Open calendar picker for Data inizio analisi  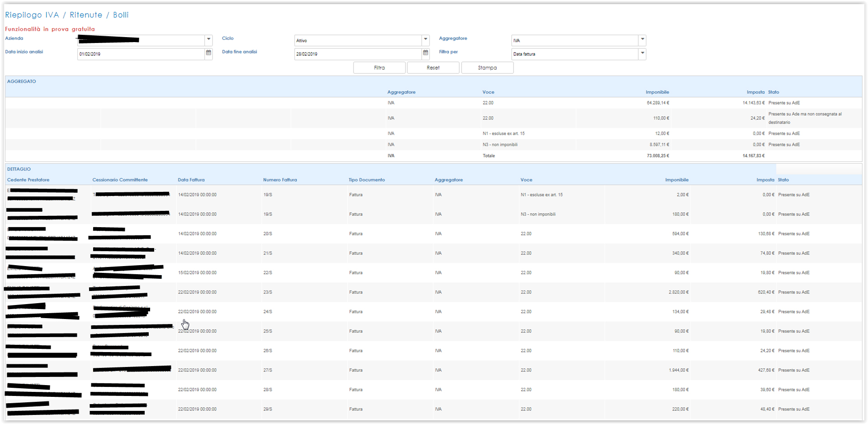tap(208, 53)
